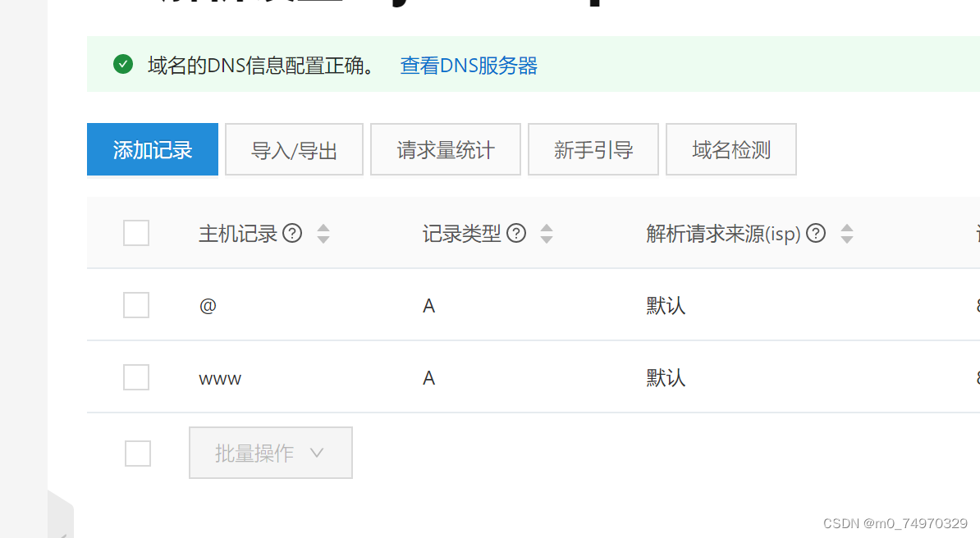Click the 主机记录 column header label
This screenshot has height=538, width=980.
(x=237, y=234)
